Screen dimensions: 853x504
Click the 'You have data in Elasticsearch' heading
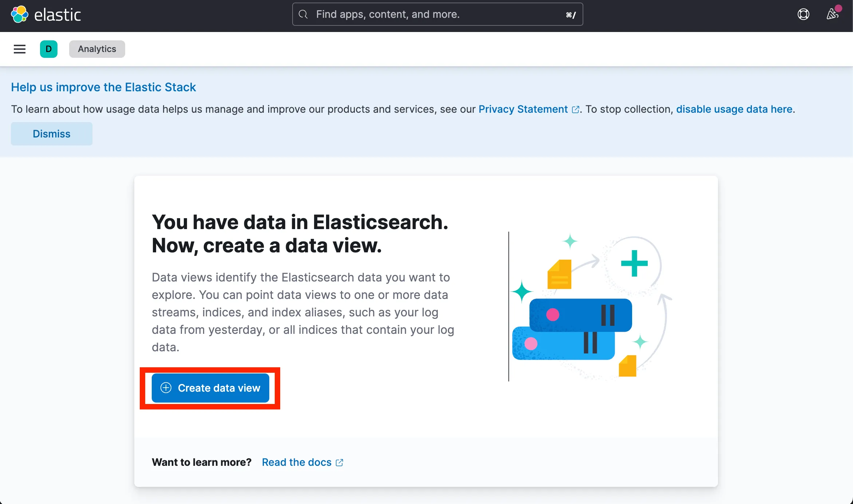pos(300,233)
